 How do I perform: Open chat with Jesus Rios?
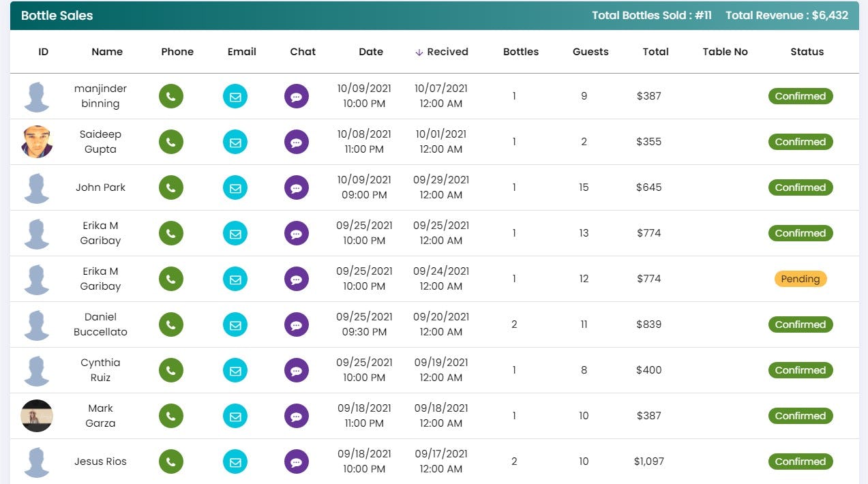point(297,462)
